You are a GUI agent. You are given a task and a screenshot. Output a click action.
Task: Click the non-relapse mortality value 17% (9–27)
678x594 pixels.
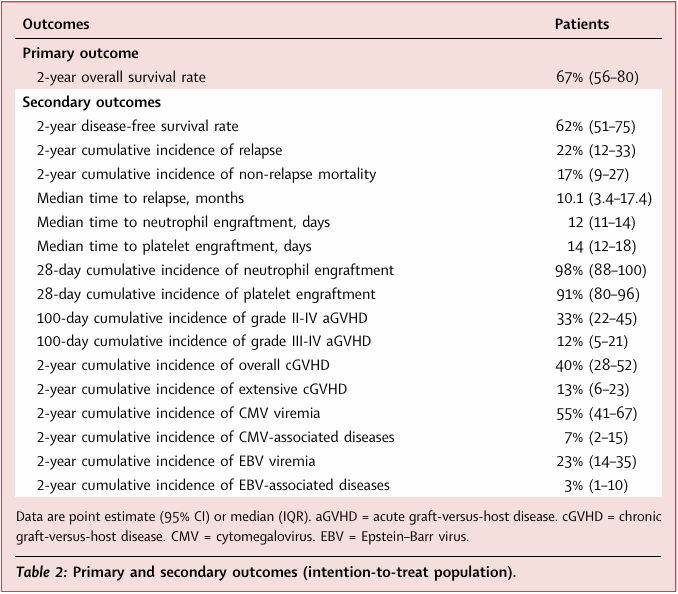click(x=598, y=174)
